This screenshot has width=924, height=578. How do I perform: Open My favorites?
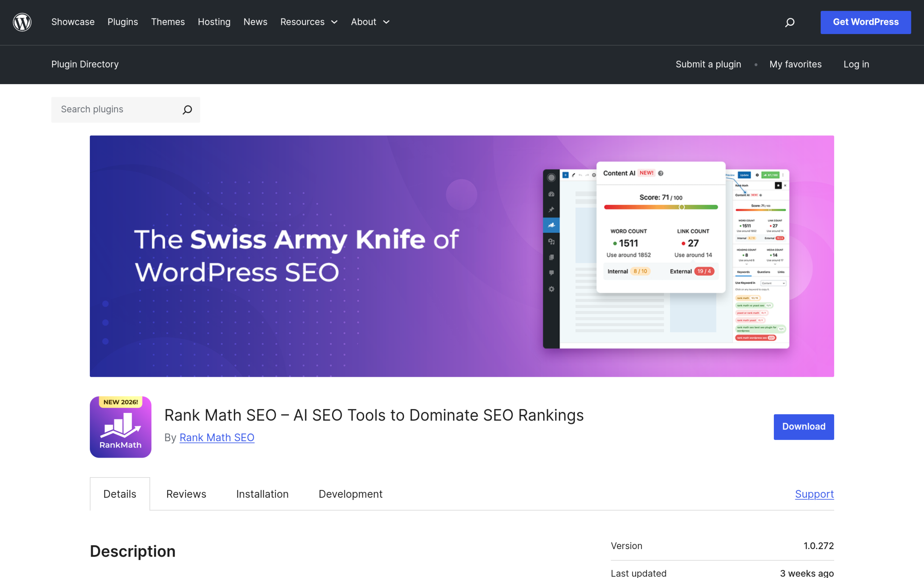click(796, 64)
